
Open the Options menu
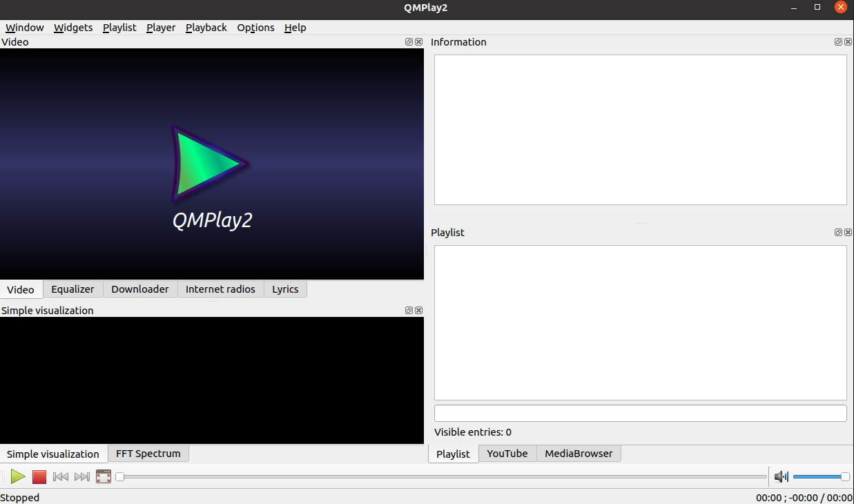click(x=255, y=28)
